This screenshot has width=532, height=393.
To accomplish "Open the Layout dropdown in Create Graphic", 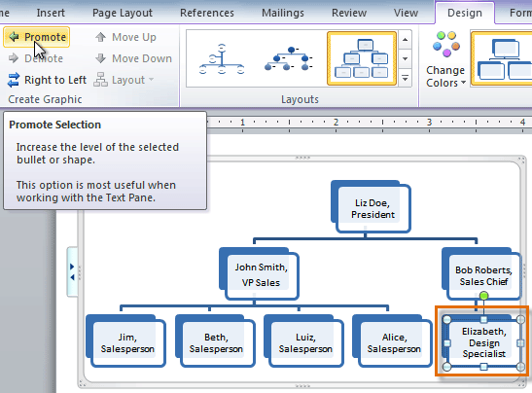I will pyautogui.click(x=124, y=80).
